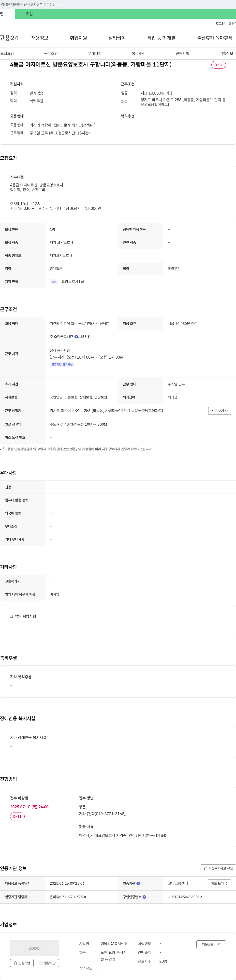The height and width of the screenshot is (980, 236).
Task: Click the 수도권 경의중앙선 운정 1번출구 800M text
Action: click(78, 424)
